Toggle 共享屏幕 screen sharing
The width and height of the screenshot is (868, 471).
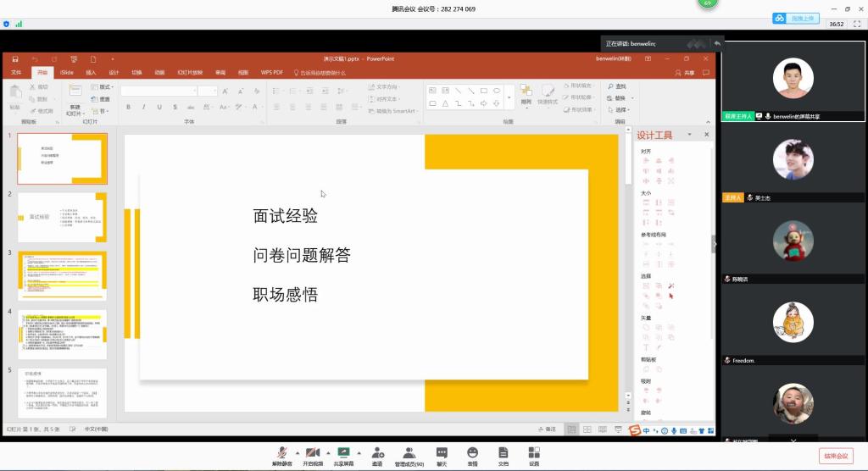pyautogui.click(x=343, y=453)
